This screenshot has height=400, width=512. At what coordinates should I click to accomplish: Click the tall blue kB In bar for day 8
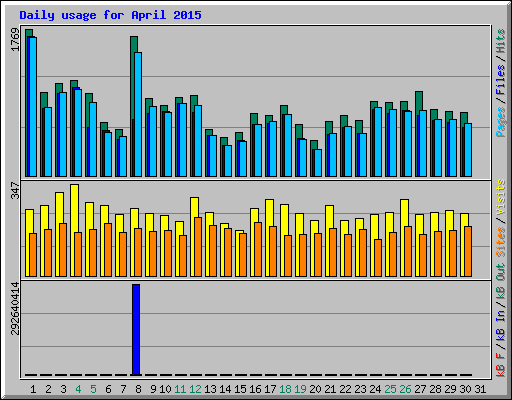136,330
